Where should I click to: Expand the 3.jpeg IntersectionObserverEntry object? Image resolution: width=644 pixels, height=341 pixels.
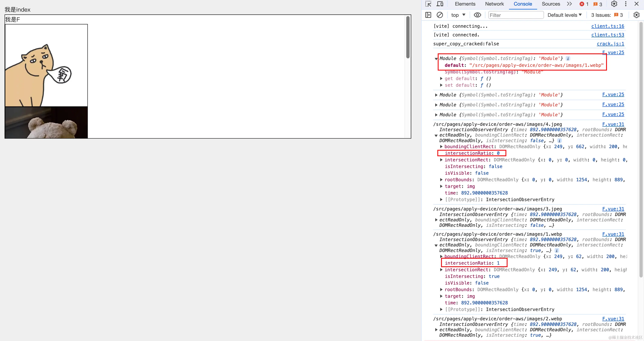[436, 220]
